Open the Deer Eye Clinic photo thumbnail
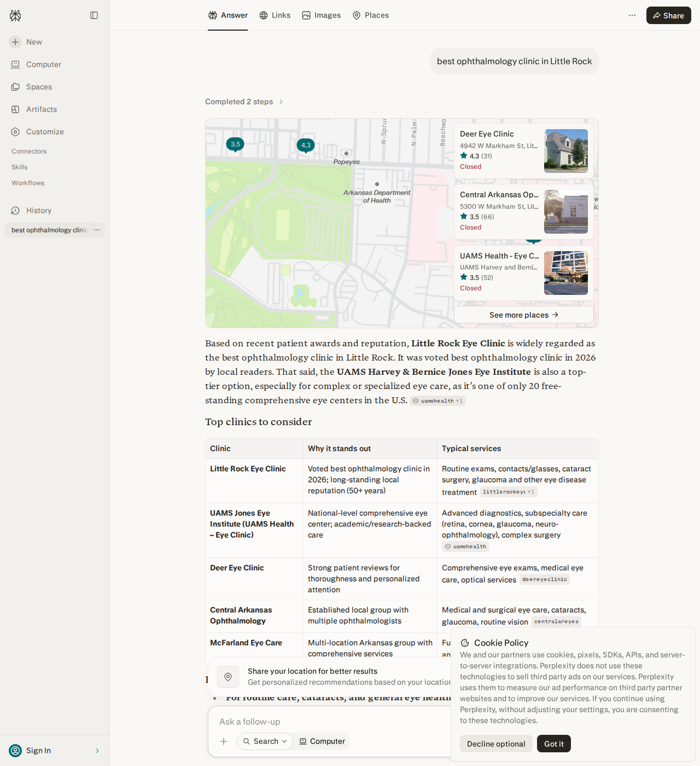Image resolution: width=700 pixels, height=766 pixels. pos(566,151)
